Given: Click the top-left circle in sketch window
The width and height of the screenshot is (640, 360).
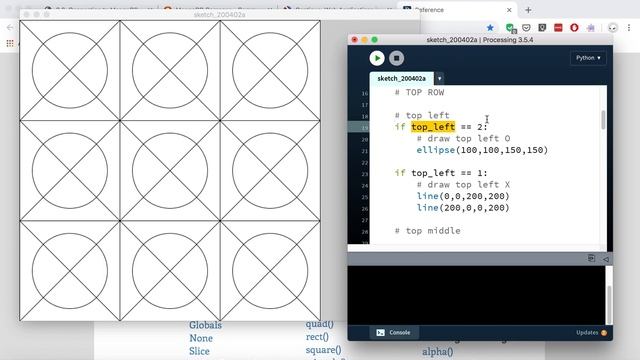Looking at the screenshot, I should 70,70.
